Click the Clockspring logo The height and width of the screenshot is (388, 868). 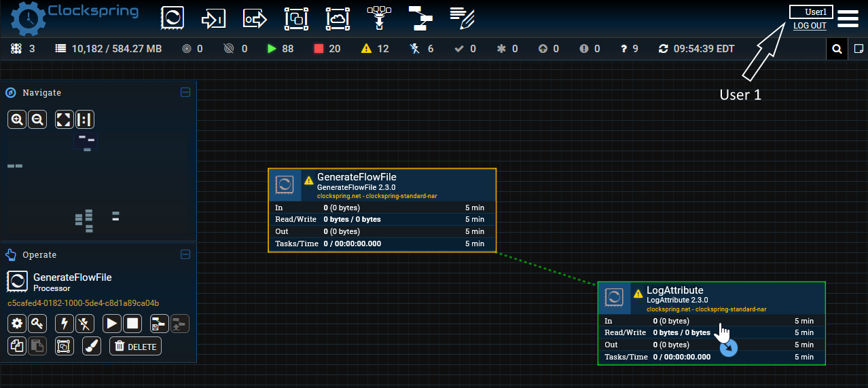[75, 18]
